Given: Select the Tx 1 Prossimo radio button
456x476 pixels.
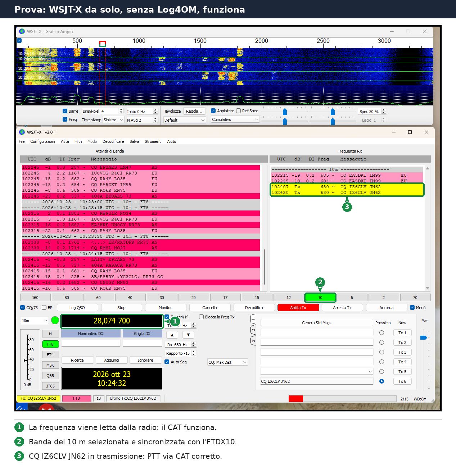Looking at the screenshot, I should [x=381, y=333].
